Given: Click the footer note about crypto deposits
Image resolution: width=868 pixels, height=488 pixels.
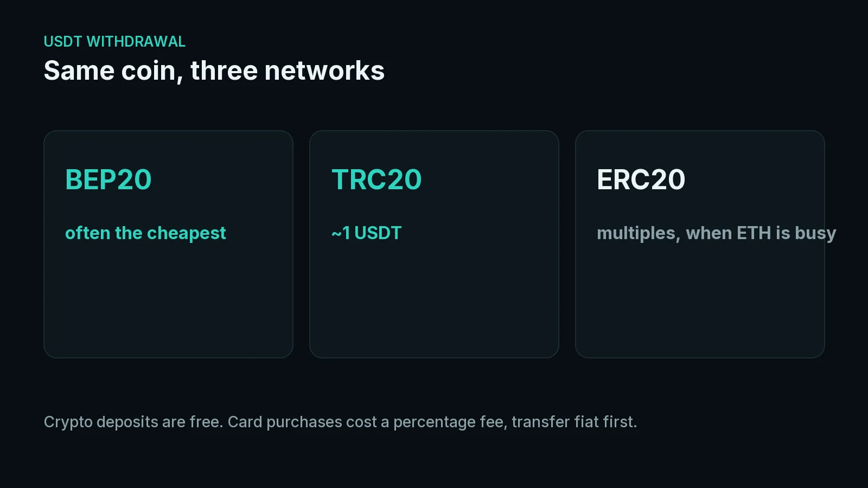Looking at the screenshot, I should (340, 422).
